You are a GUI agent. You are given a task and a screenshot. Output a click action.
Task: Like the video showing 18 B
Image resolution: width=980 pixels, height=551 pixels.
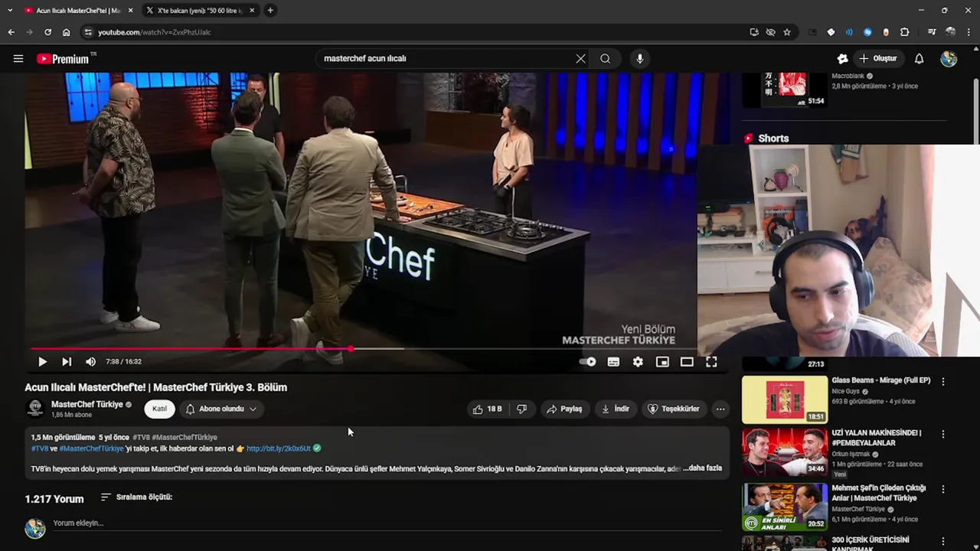487,409
